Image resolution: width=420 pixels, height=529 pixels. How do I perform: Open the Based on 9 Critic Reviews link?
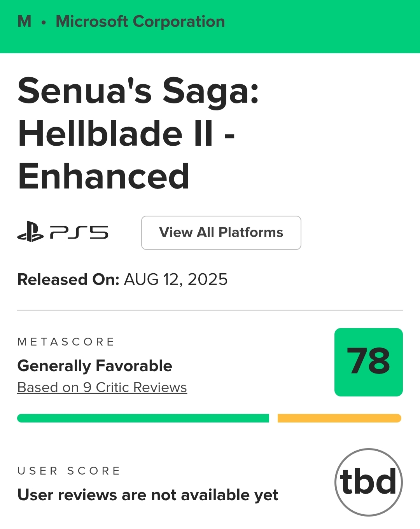pos(102,388)
